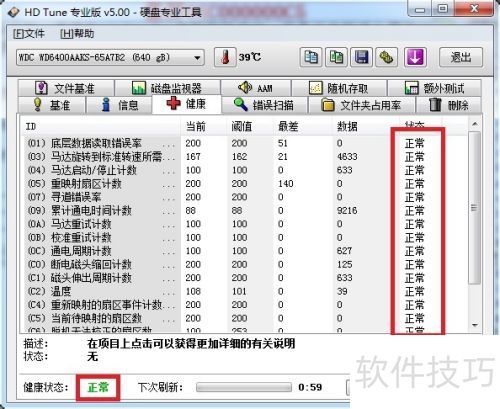Switch to the 信息 tab
The height and width of the screenshot is (409, 500).
(x=119, y=105)
